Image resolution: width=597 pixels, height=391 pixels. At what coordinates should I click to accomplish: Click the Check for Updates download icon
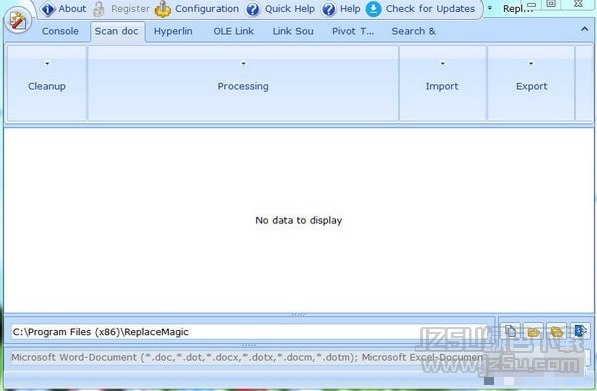(373, 9)
